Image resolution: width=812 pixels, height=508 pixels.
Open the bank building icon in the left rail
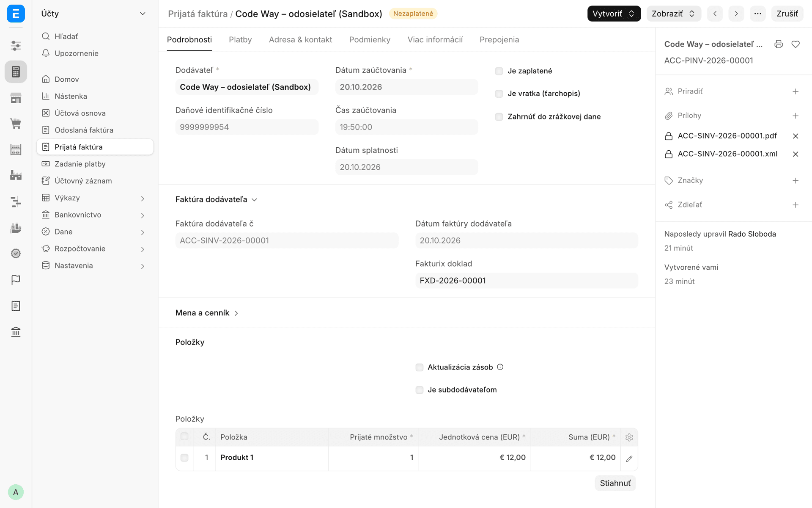(x=16, y=332)
